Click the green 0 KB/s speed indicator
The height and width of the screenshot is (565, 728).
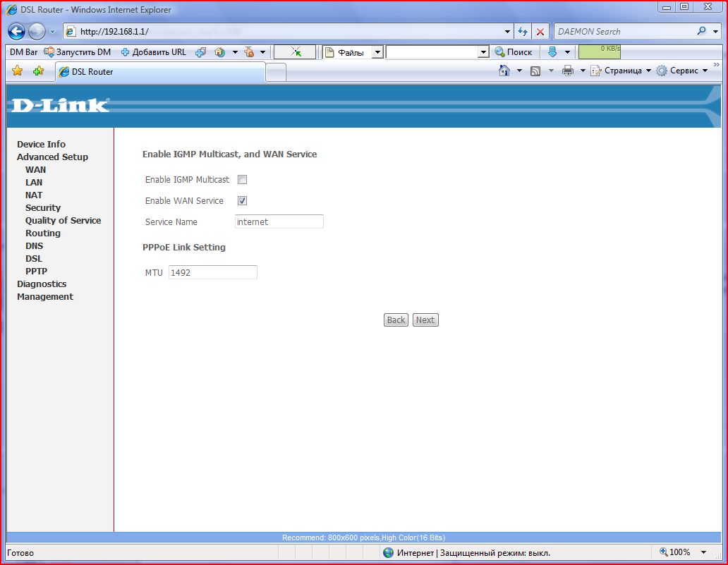pos(600,51)
